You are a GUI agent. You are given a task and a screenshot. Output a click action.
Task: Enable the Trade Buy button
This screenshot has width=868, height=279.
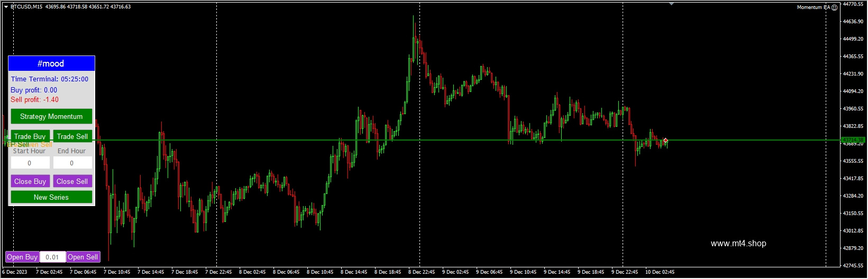pos(30,136)
